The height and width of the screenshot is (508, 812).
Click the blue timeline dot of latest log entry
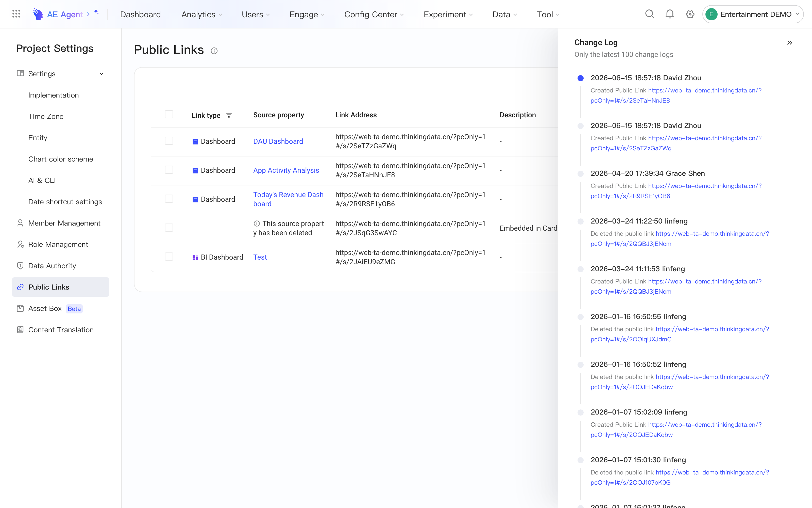581,78
